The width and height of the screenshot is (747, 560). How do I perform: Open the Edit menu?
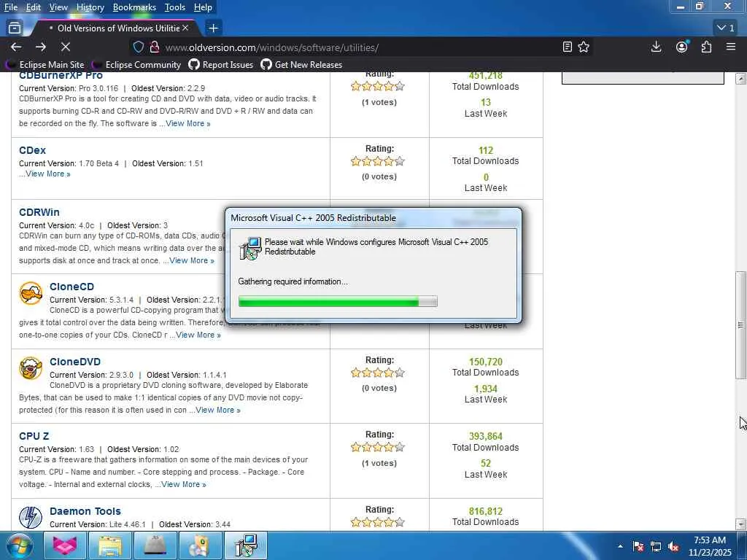tap(34, 7)
